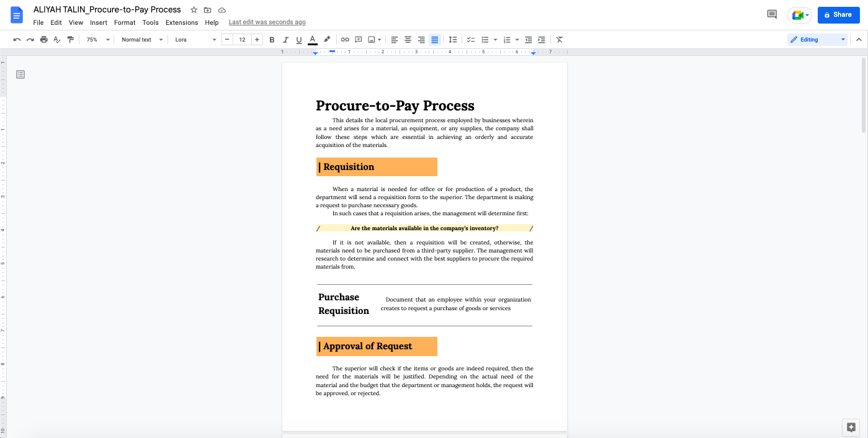
Task: Increase the paragraph indent
Action: pos(542,40)
